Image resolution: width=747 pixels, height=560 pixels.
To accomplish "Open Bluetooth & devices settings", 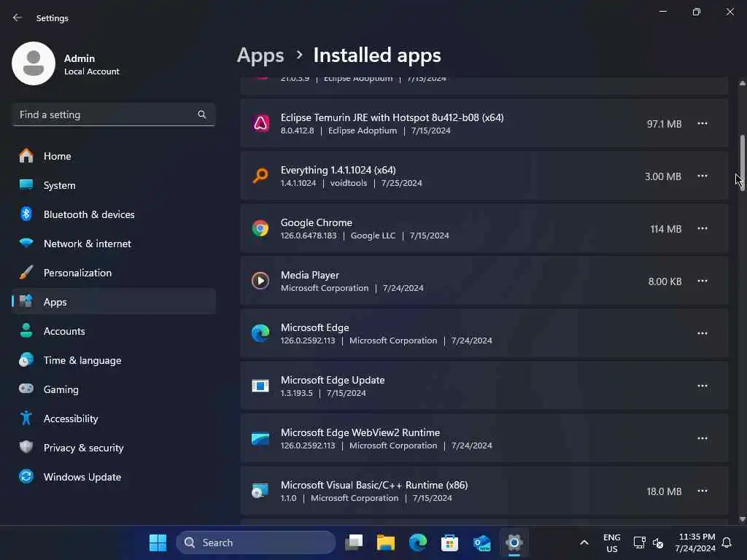I will click(114, 214).
